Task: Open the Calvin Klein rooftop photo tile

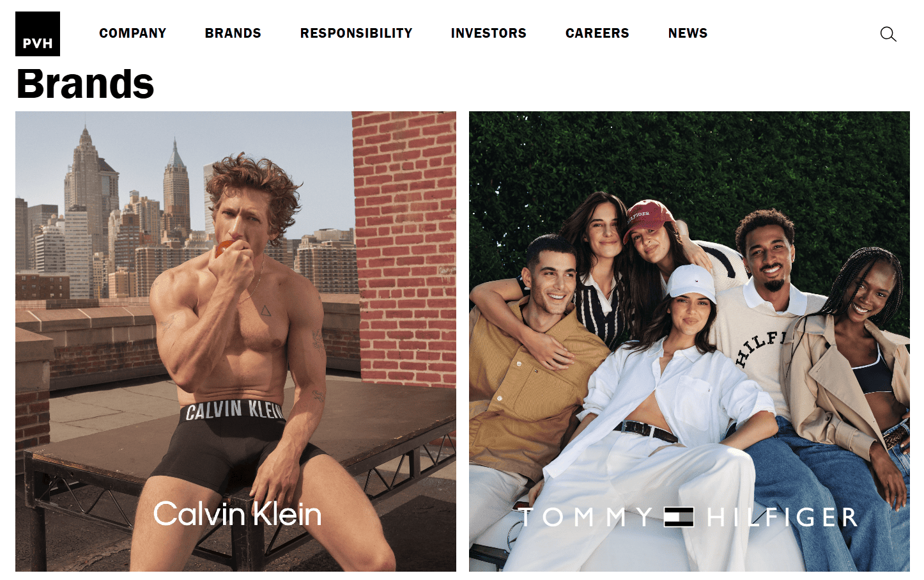Action: (236, 341)
